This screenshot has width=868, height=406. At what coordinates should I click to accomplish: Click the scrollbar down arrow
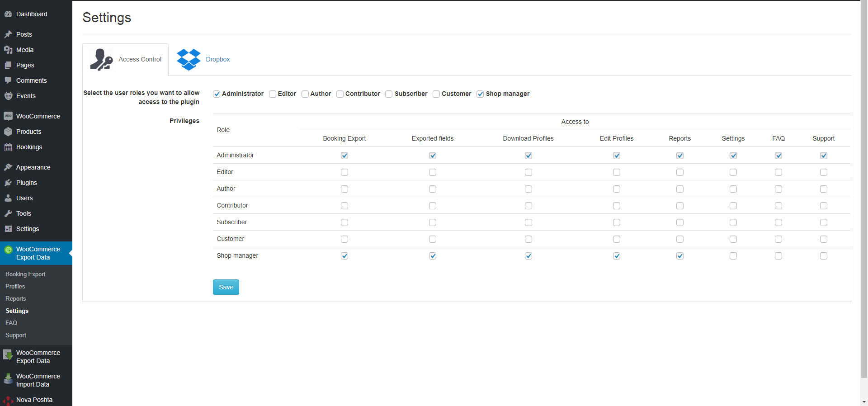(864, 401)
